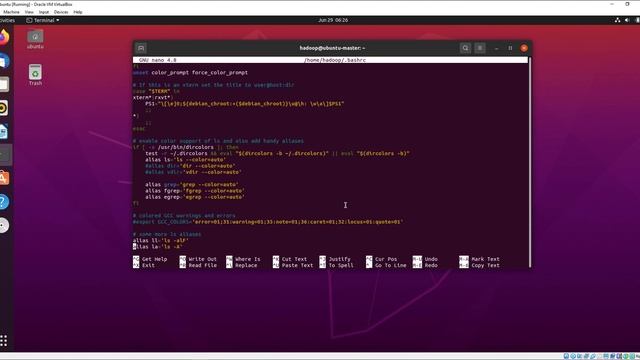Click nano's Paste Text shortcut label
Viewport: 640px width, 360px height.
tap(297, 265)
